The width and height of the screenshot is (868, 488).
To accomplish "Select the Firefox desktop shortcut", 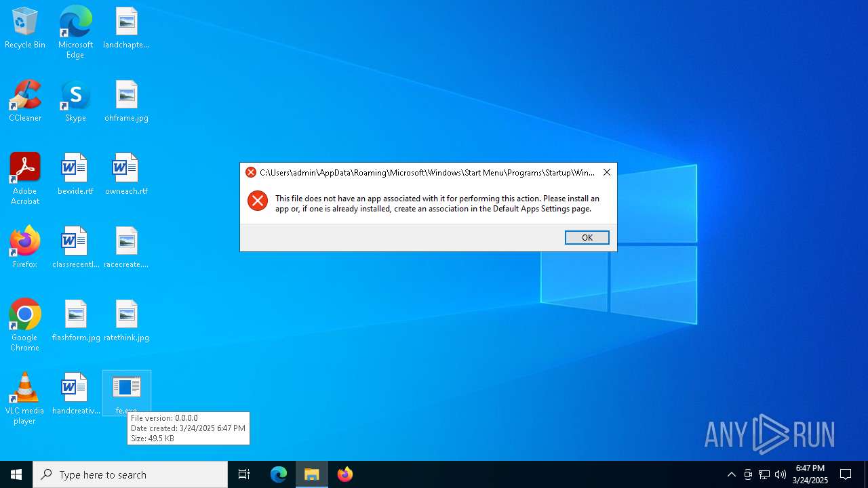I will (x=25, y=248).
